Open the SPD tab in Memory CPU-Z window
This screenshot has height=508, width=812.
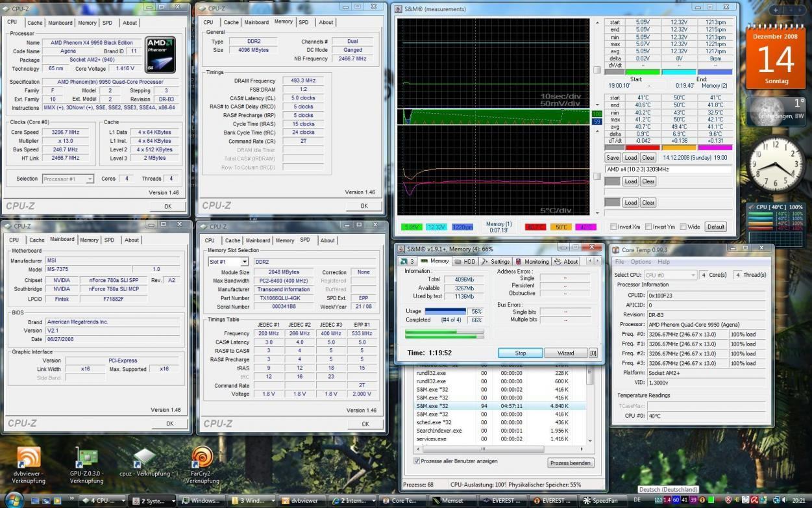click(304, 22)
